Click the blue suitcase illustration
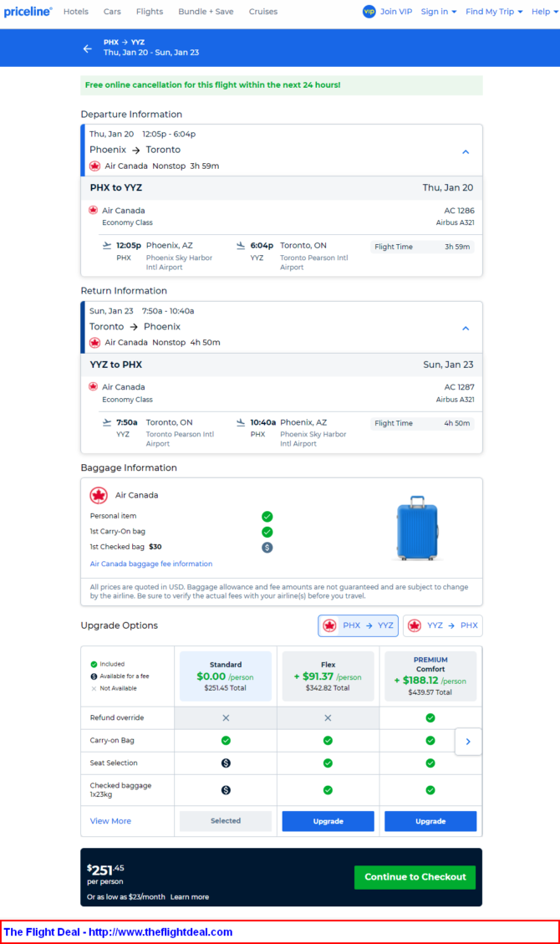Screen dimensions: 560x944 [x=417, y=528]
